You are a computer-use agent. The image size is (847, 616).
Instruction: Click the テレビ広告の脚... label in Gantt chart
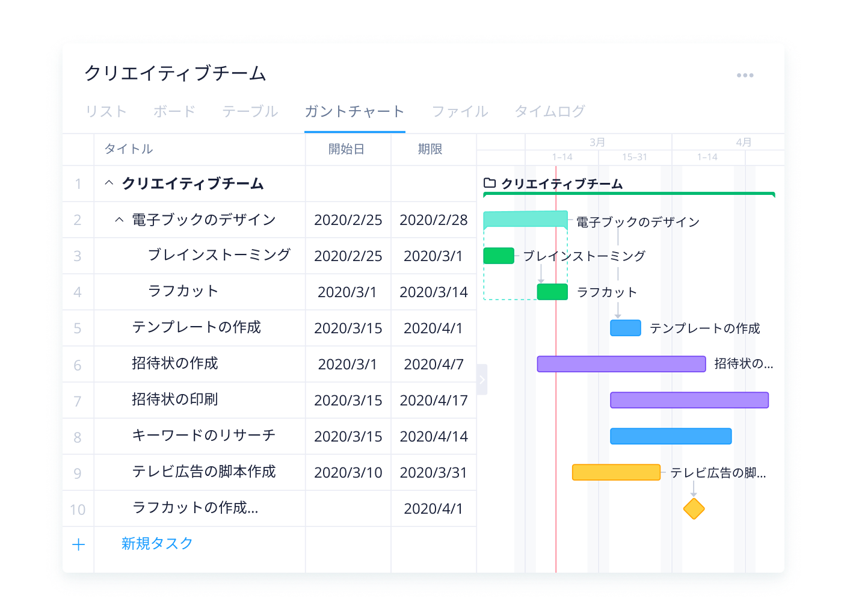(x=718, y=472)
